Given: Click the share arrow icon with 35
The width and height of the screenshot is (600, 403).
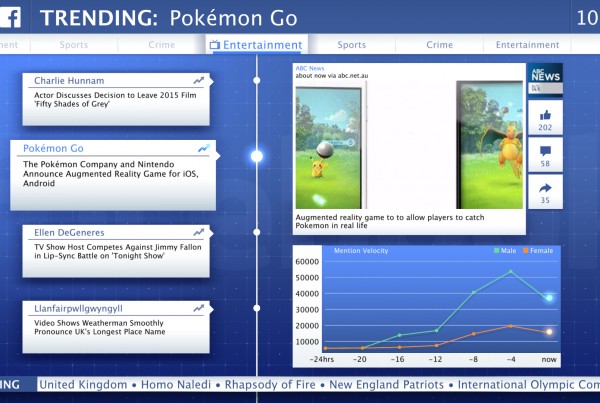Looking at the screenshot, I should [x=545, y=188].
